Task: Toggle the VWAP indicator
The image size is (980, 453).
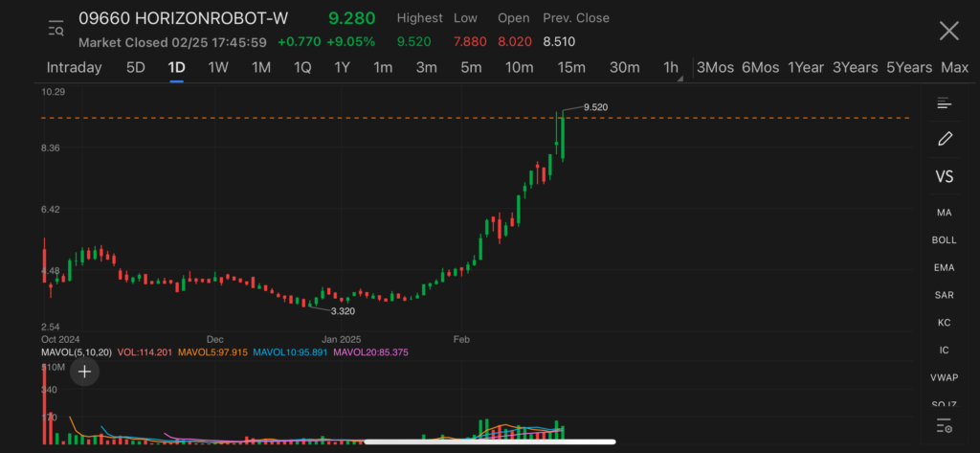Action: click(945, 377)
